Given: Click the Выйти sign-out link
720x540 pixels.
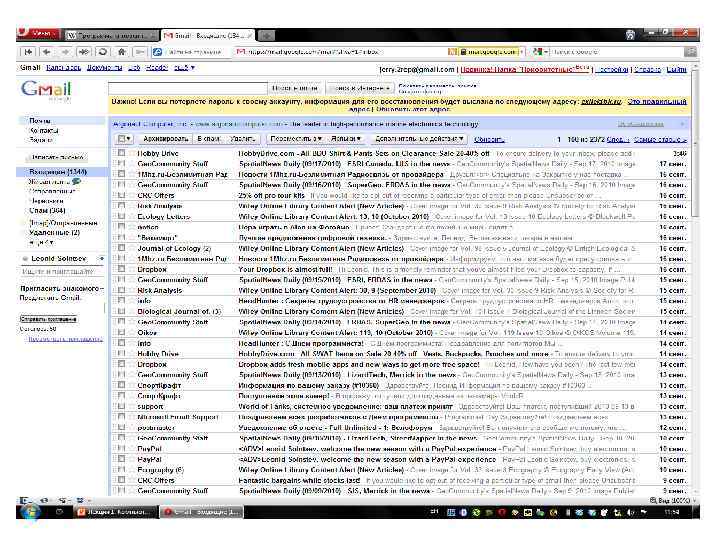Looking at the screenshot, I should point(676,69).
